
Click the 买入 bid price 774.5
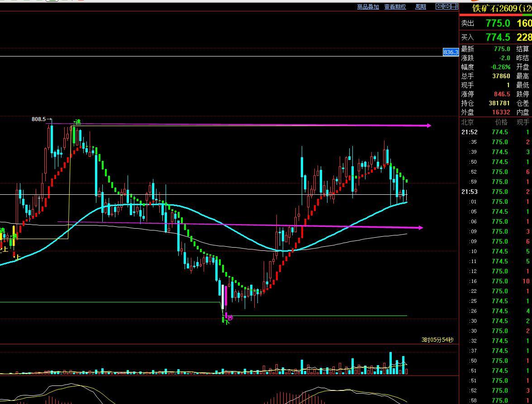coord(498,37)
